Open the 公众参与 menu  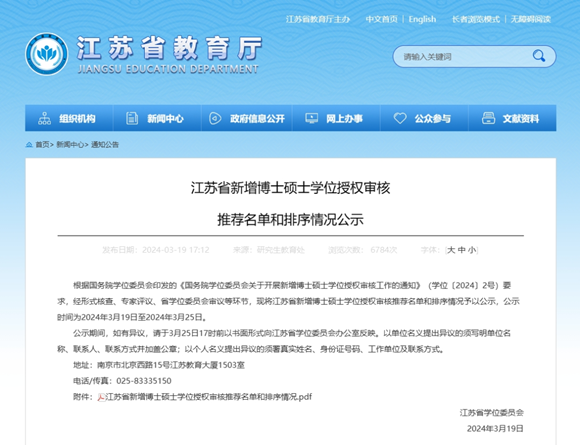tap(424, 118)
